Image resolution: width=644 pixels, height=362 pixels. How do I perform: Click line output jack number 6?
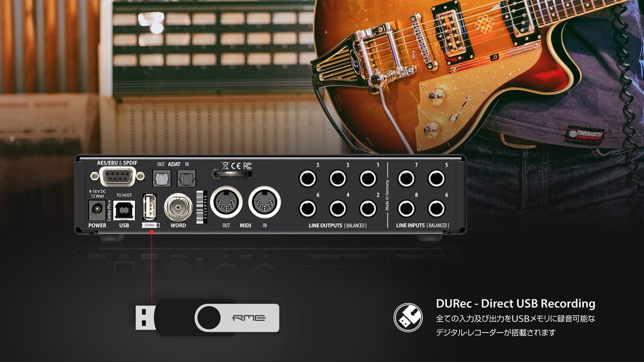(308, 208)
